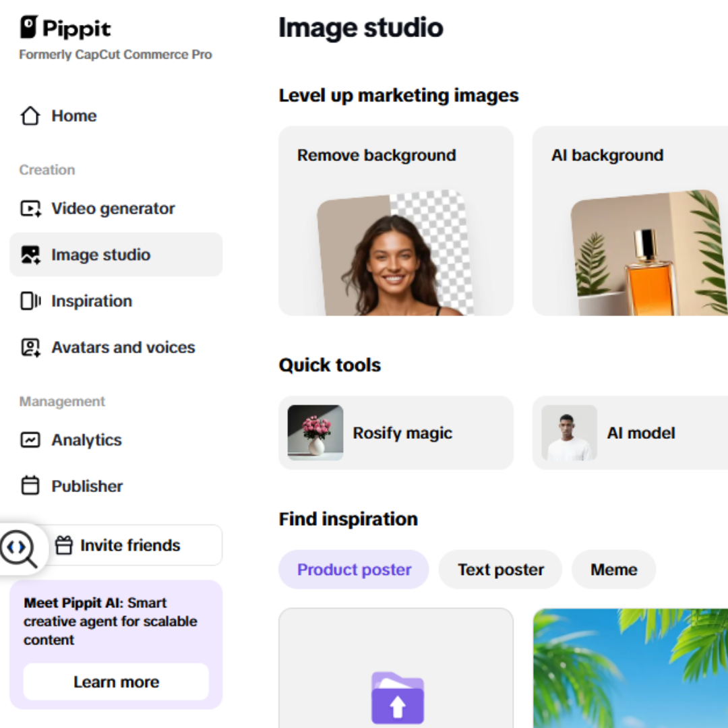Click the Management section label
Screen dimensions: 728x728
(x=62, y=401)
